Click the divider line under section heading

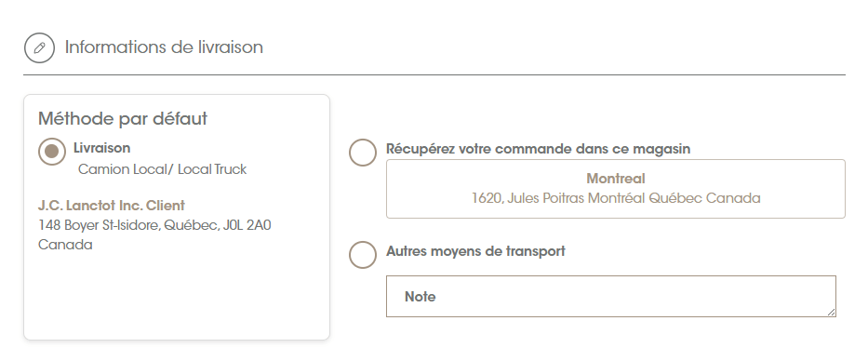click(434, 74)
